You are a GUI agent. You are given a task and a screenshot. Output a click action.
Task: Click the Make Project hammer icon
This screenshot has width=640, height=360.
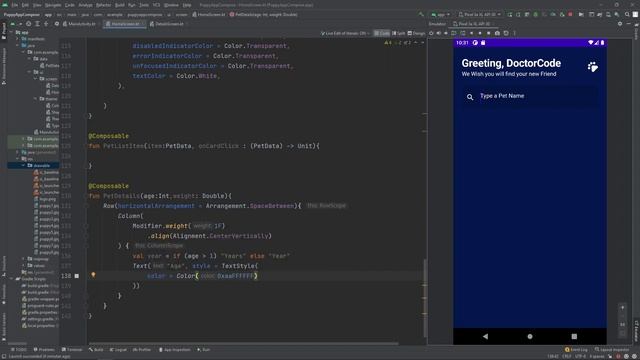[421, 14]
